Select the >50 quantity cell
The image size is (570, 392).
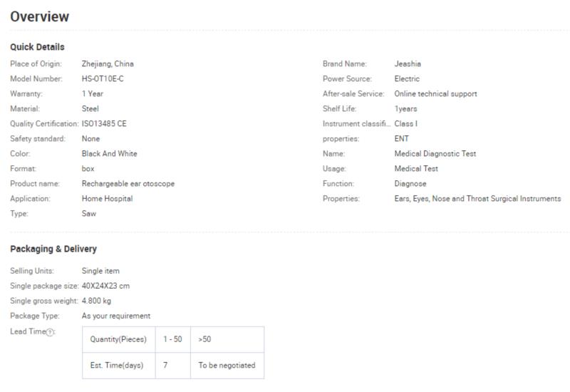pos(227,339)
